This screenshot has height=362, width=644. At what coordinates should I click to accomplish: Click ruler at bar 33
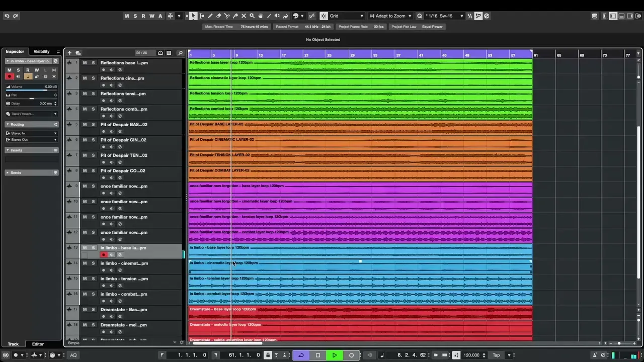(x=375, y=55)
